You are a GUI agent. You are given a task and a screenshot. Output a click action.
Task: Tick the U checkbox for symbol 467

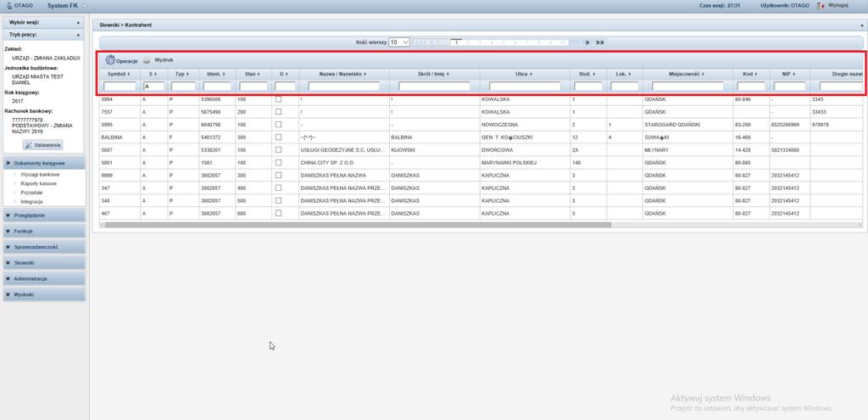pos(278,213)
